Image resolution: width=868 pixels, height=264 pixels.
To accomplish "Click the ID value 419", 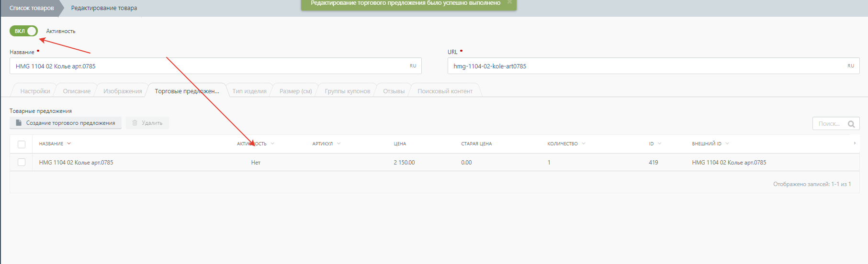I will 654,163.
